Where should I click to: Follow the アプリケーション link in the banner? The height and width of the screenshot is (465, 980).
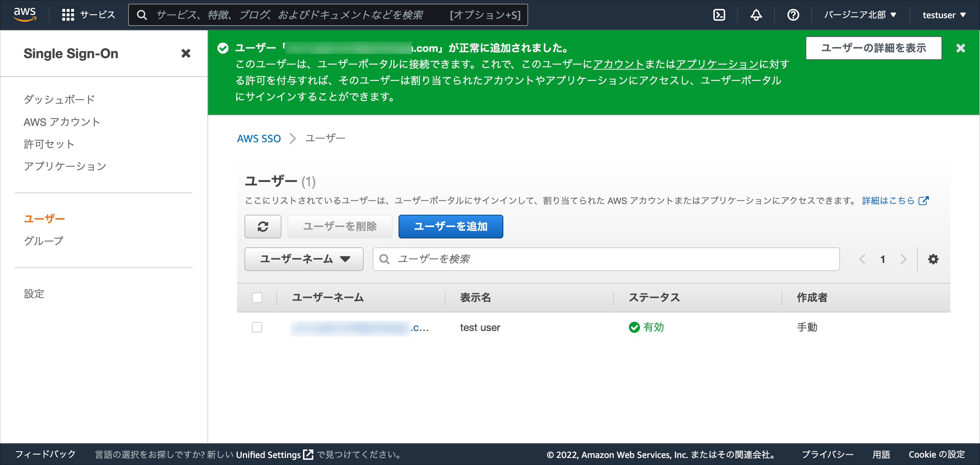(x=717, y=64)
